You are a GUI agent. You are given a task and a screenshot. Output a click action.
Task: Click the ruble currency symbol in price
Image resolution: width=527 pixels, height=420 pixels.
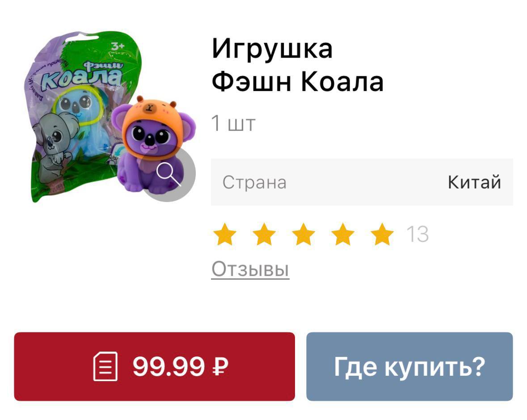pos(220,366)
